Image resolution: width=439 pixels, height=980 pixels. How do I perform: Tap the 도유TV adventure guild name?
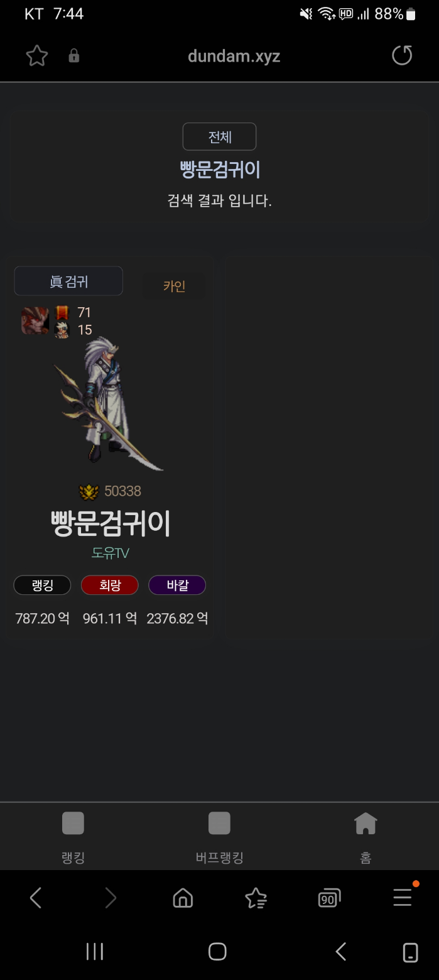coord(111,553)
